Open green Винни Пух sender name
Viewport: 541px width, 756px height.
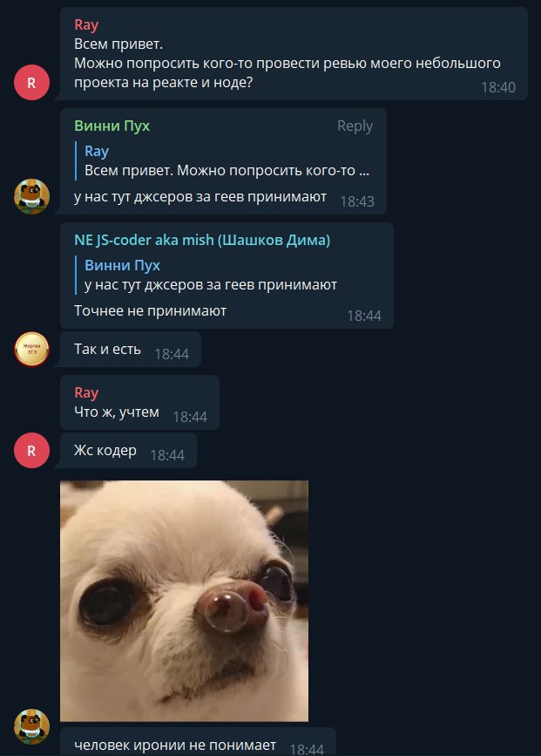[x=112, y=126]
